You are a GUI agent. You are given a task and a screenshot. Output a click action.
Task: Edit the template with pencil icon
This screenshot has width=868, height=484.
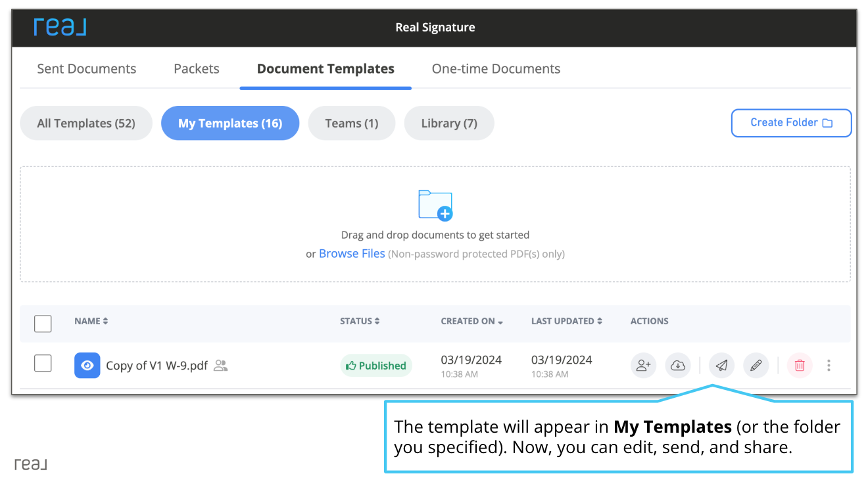tap(756, 365)
